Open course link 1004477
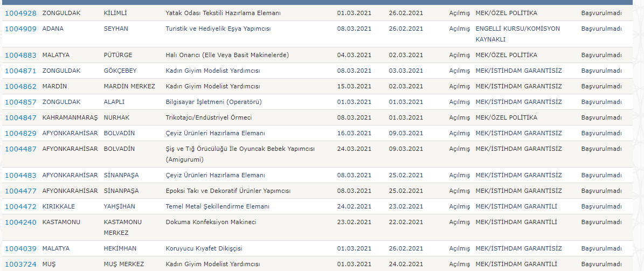This screenshot has height=271, width=644. 20,191
